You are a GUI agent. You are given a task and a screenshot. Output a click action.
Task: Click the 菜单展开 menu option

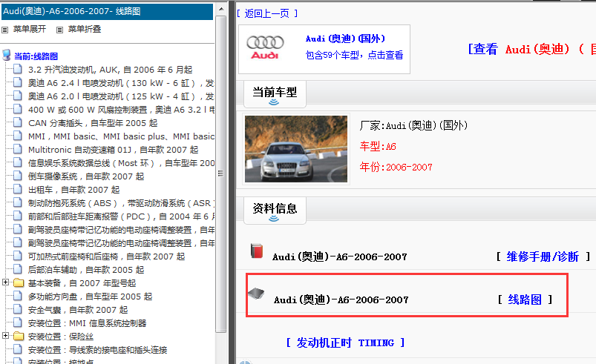tap(30, 29)
